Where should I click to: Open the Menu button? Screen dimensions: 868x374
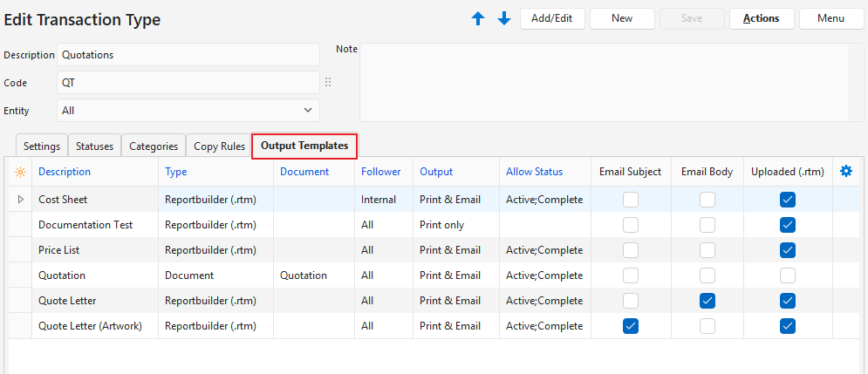tap(831, 18)
